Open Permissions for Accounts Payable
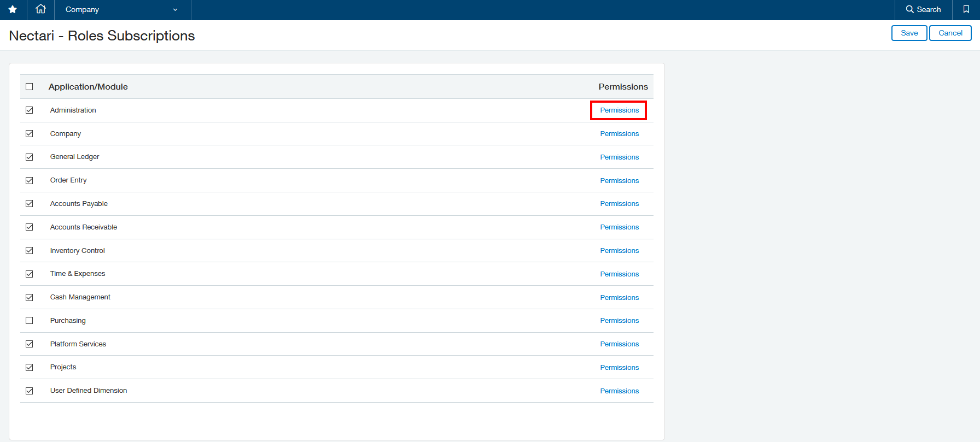Image resolution: width=980 pixels, height=442 pixels. tap(619, 204)
